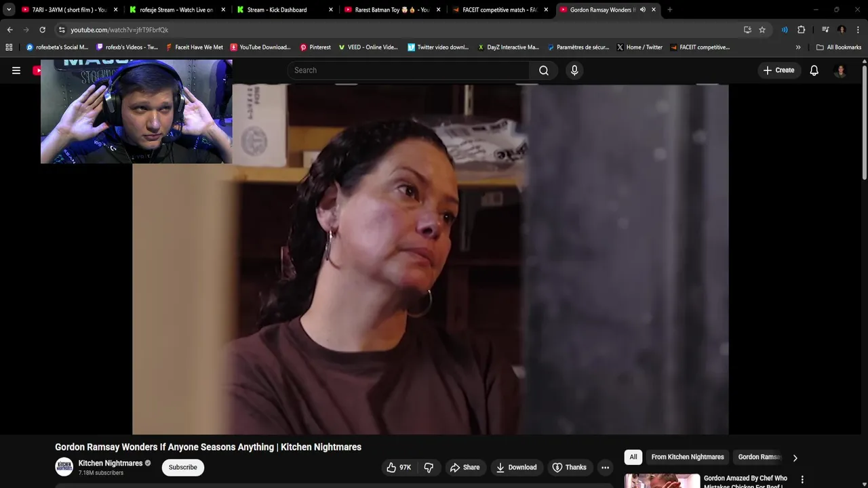This screenshot has width=868, height=488.
Task: Open VEED - Online Video bookmark
Action: tap(368, 47)
